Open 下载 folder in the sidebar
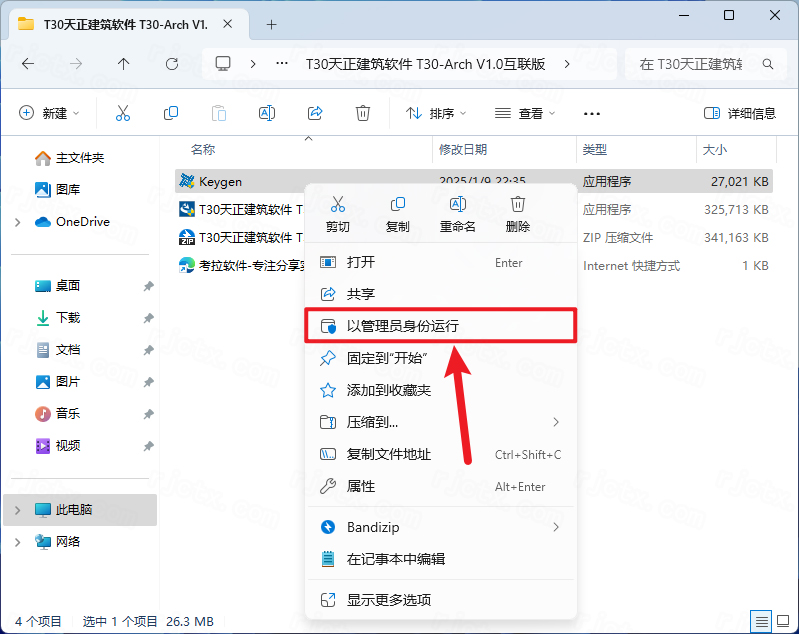Image resolution: width=799 pixels, height=634 pixels. coord(68,318)
